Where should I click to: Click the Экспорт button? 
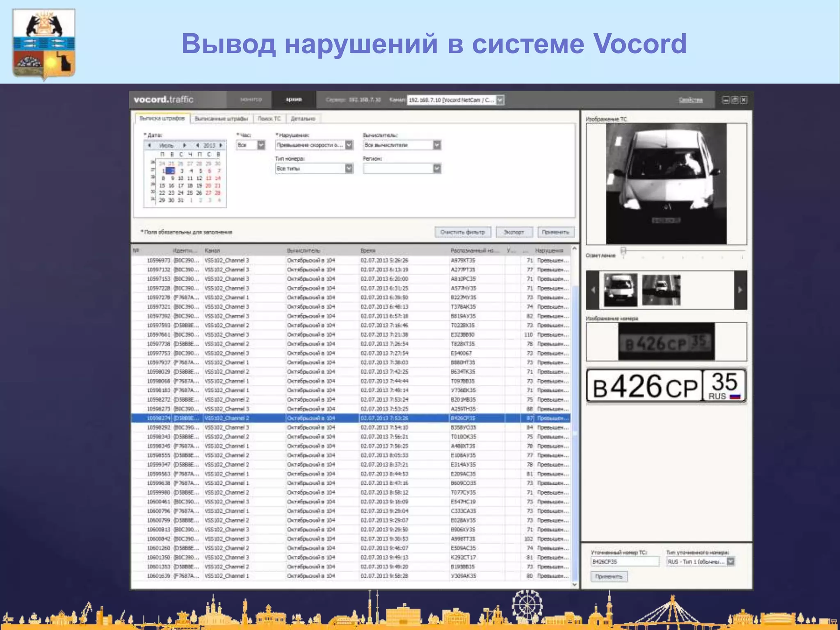(514, 232)
